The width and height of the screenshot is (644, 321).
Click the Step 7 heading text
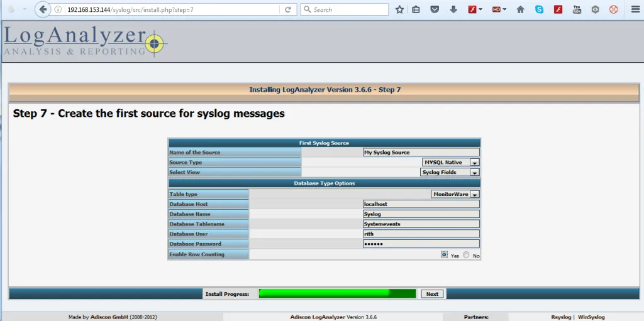148,113
